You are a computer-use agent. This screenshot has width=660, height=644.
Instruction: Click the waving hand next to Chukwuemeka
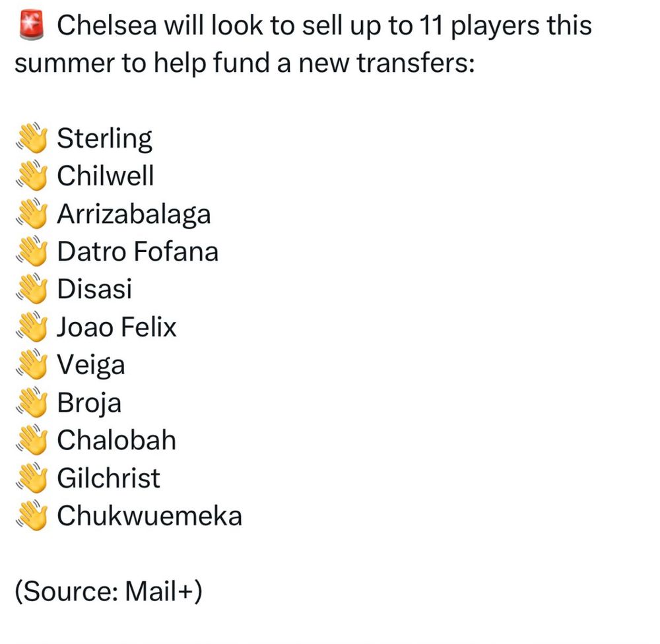click(32, 516)
